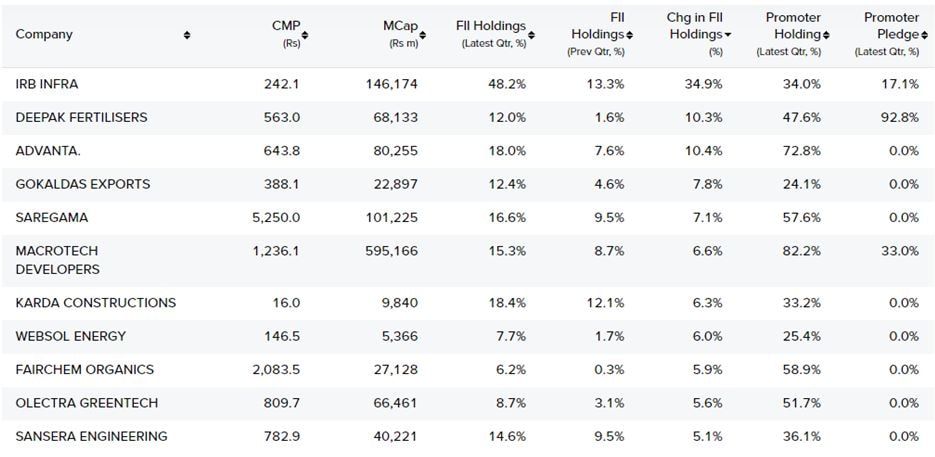Open WEBSOL ENERGY company page
935x457 pixels.
pos(70,336)
